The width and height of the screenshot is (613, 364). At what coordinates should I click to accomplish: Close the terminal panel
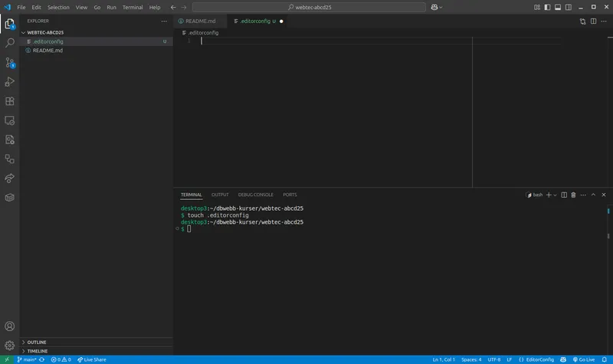coord(604,195)
